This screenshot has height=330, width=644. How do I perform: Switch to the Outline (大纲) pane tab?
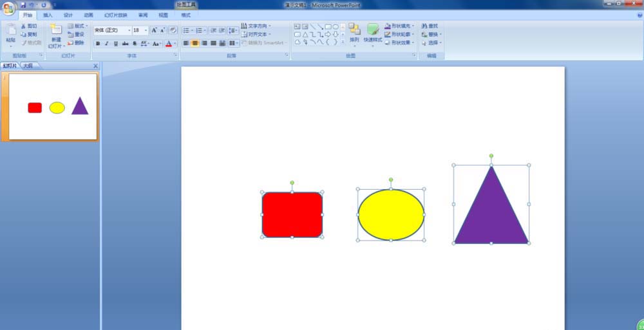pyautogui.click(x=28, y=66)
